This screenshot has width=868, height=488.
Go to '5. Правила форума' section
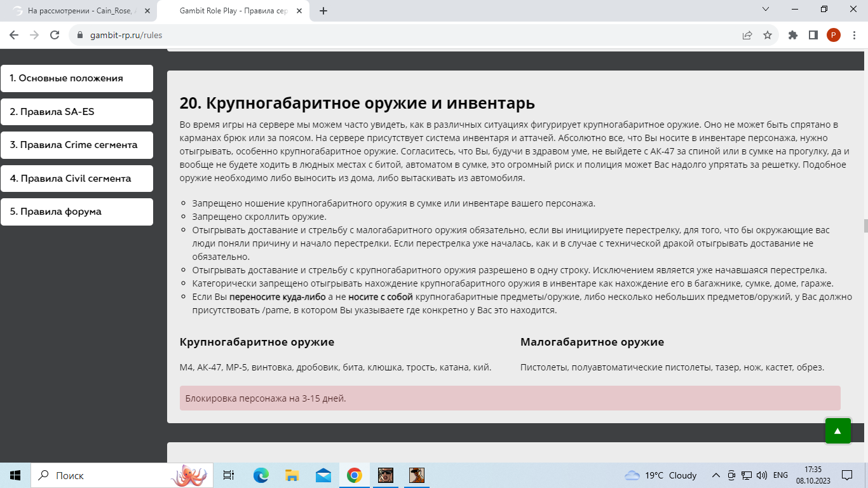pyautogui.click(x=77, y=212)
